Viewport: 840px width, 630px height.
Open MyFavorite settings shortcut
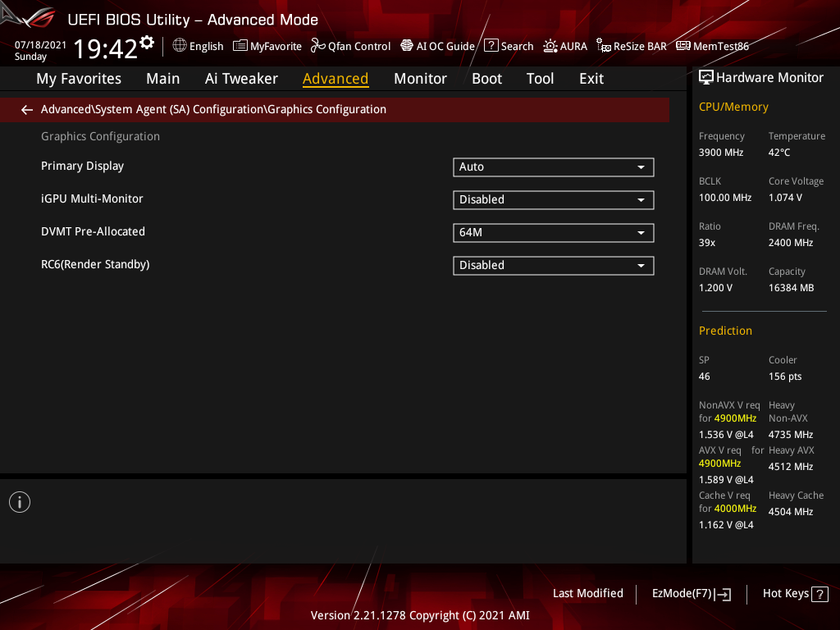point(267,46)
